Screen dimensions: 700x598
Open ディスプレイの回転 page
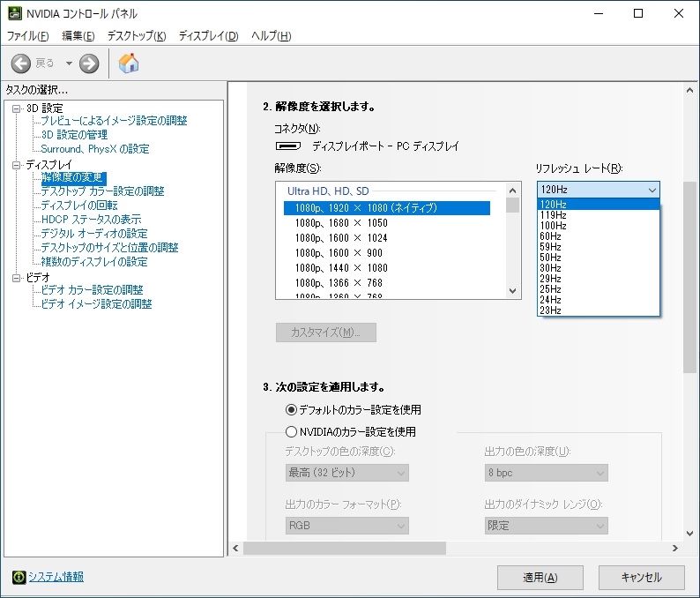point(79,206)
